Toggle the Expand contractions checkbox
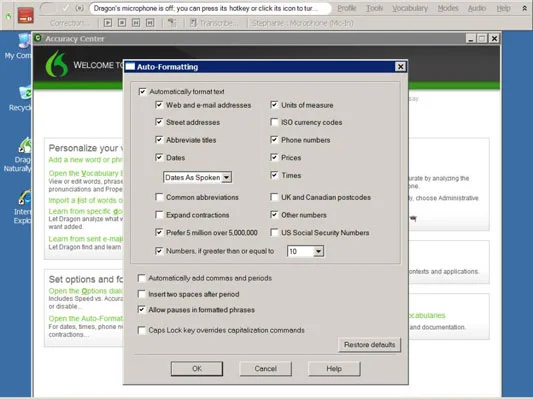 coord(159,215)
